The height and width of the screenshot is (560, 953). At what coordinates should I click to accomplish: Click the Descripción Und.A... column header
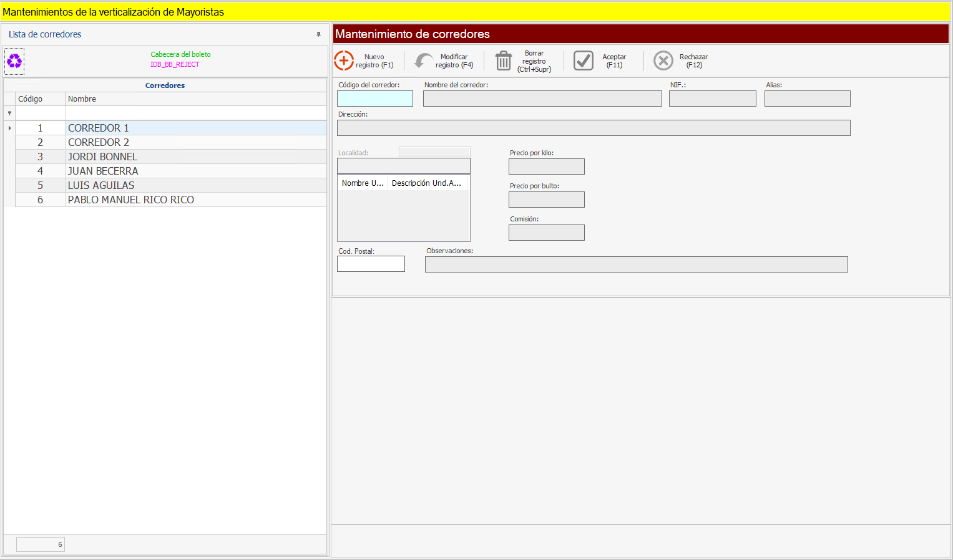pos(428,183)
